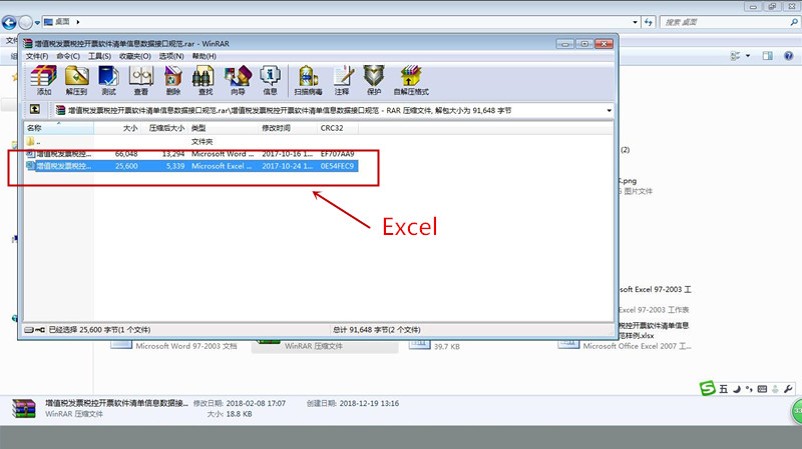Click the Explorer forward arrow button

pyautogui.click(x=25, y=22)
